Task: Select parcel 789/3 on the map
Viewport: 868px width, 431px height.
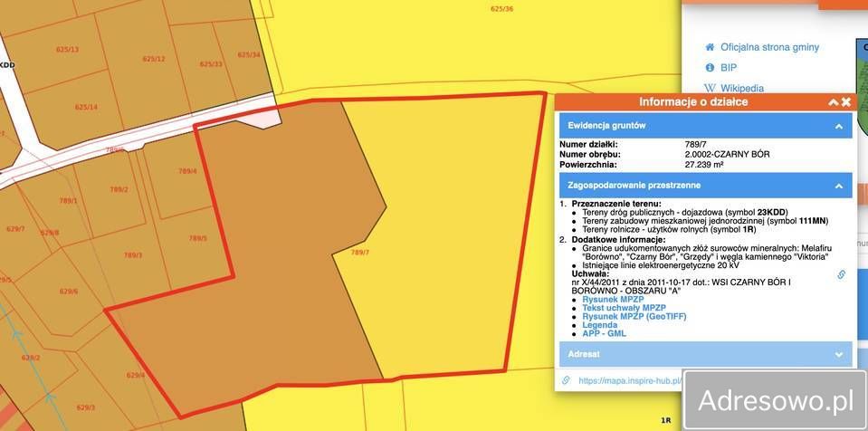Action: pos(133,255)
